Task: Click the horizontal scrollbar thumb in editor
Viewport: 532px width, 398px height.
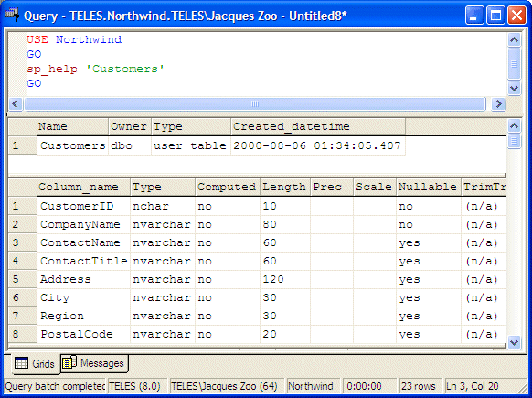Action: coord(254,104)
